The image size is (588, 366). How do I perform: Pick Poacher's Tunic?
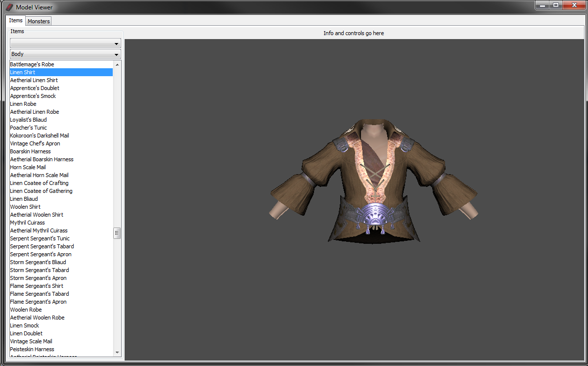(61, 128)
